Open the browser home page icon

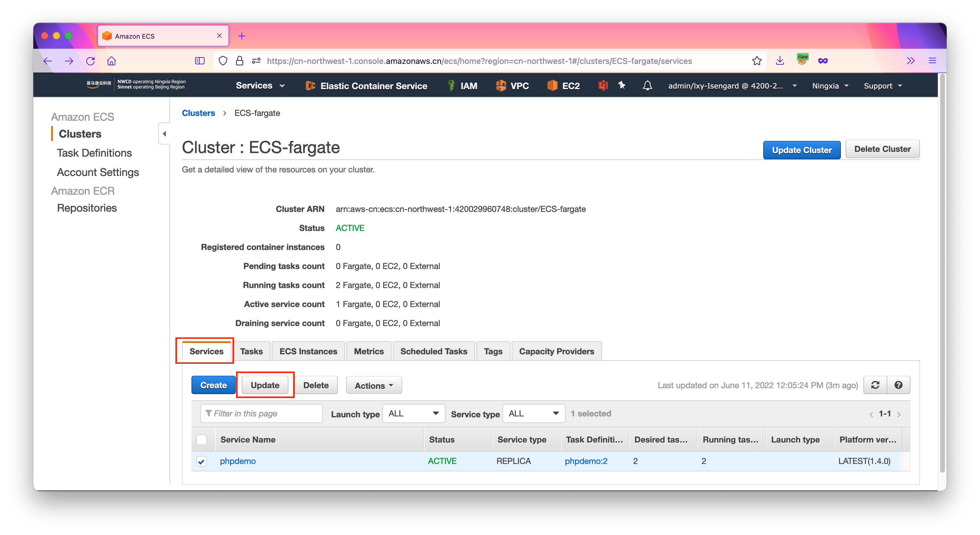point(111,61)
